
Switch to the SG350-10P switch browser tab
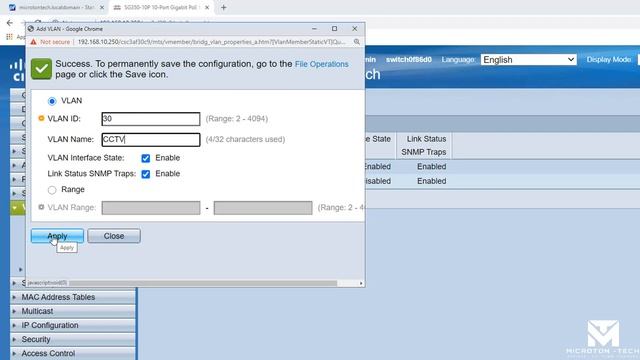[x=160, y=7]
